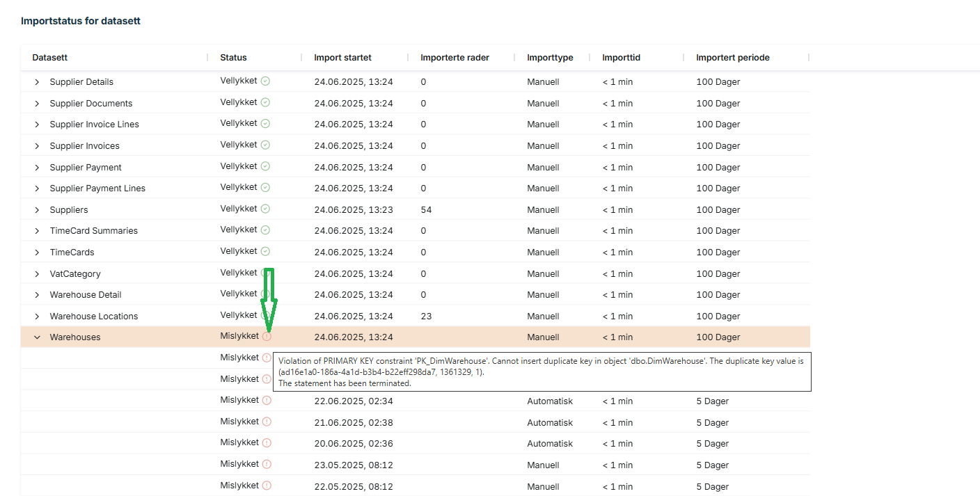Click Automatisk import type for 20.06.2025 row
Viewport: 980px width, 496px height.
(550, 444)
